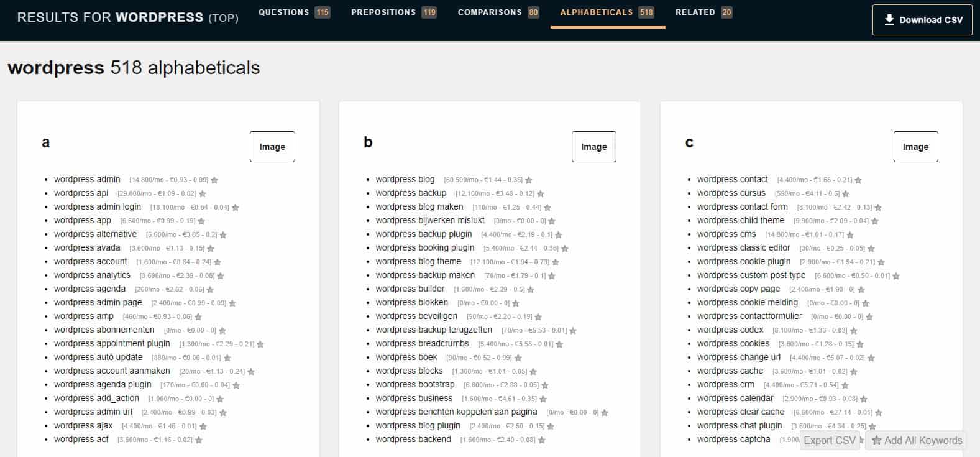
Task: Open the 'wordpress calendar' keyword link
Action: 735,398
